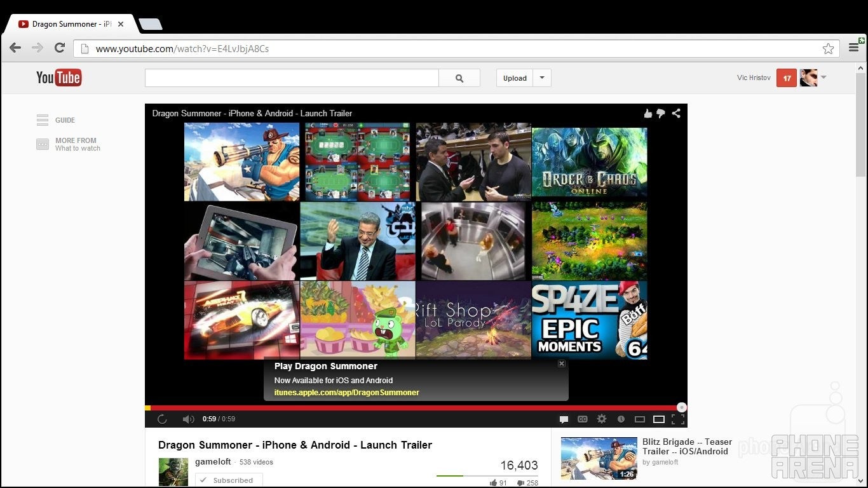Click the Blitz Brigade sidebar thumbnail
Image resolution: width=868 pixels, height=488 pixels.
tap(599, 458)
